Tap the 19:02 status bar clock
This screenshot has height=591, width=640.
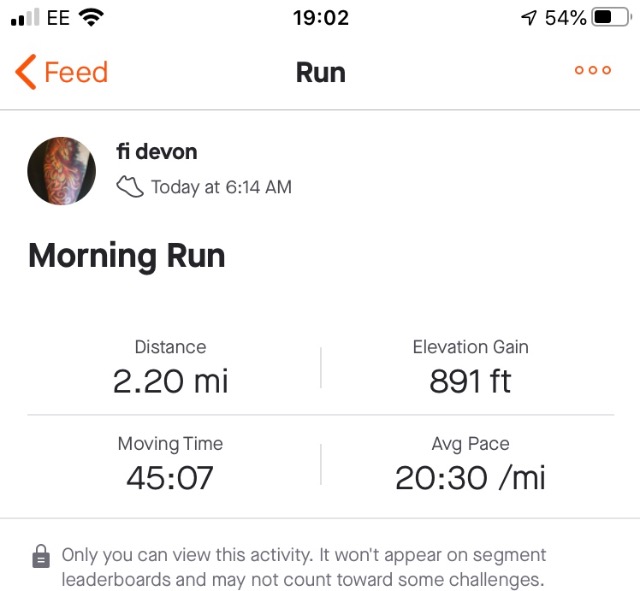[x=321, y=18]
